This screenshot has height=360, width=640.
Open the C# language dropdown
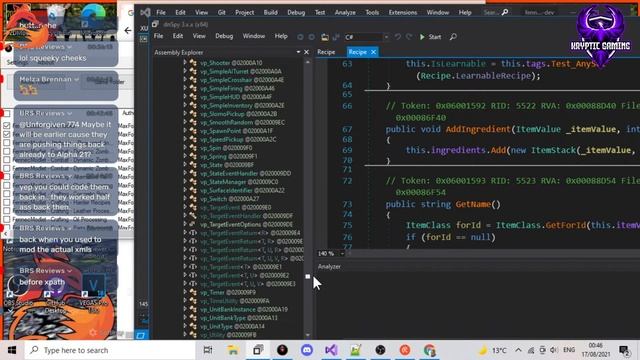click(x=367, y=37)
